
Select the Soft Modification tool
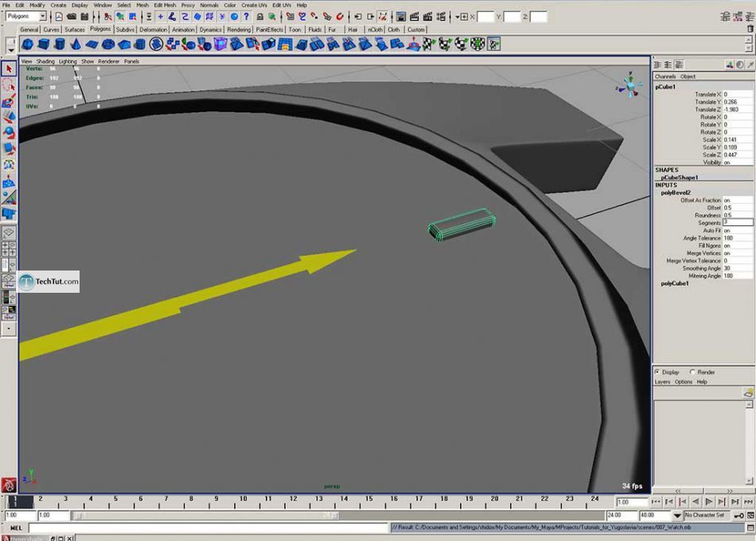(x=9, y=181)
